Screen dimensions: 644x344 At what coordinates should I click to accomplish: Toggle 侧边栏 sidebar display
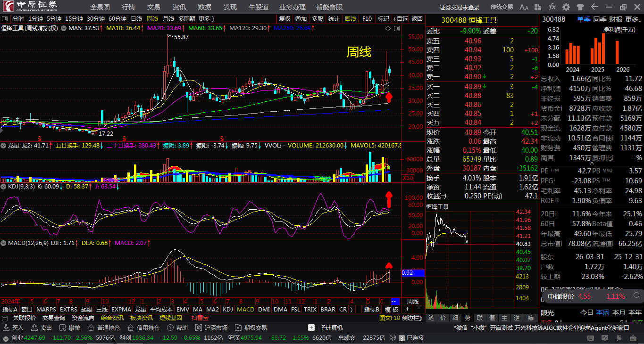411,318
